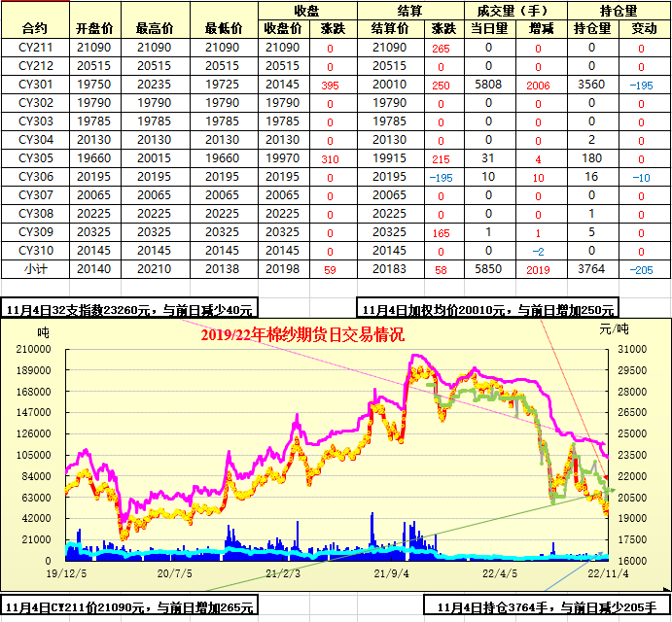Click the 成交量（手） merged header
The image size is (672, 622).
click(x=512, y=10)
